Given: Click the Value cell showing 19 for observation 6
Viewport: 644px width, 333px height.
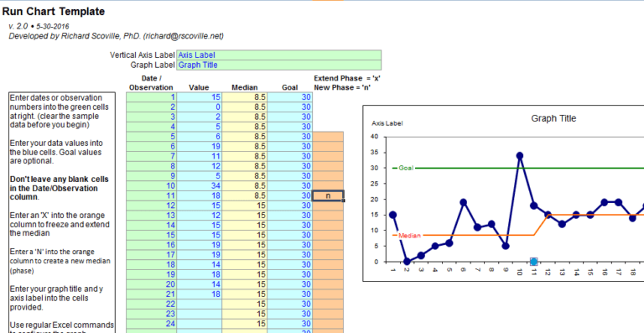Looking at the screenshot, I should tap(200, 147).
